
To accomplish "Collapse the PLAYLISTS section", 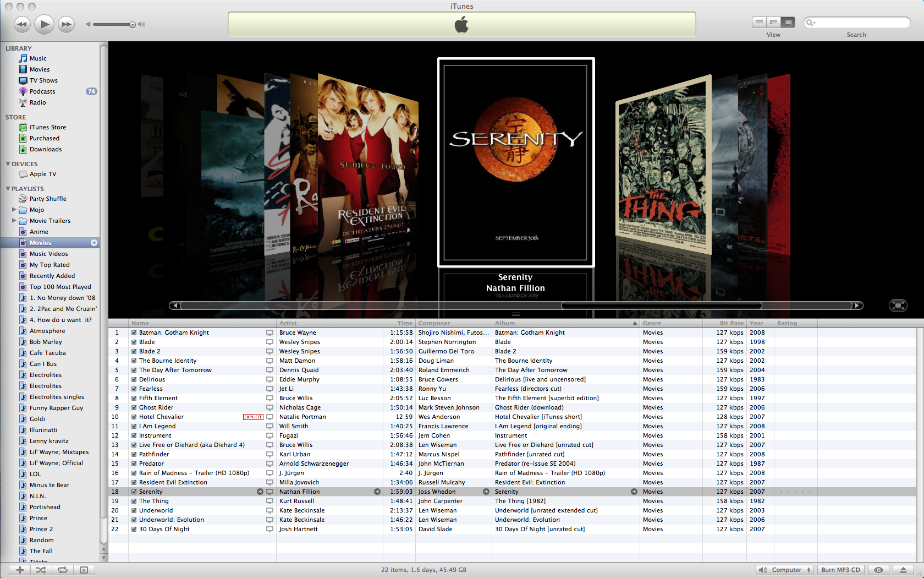I will coord(8,189).
